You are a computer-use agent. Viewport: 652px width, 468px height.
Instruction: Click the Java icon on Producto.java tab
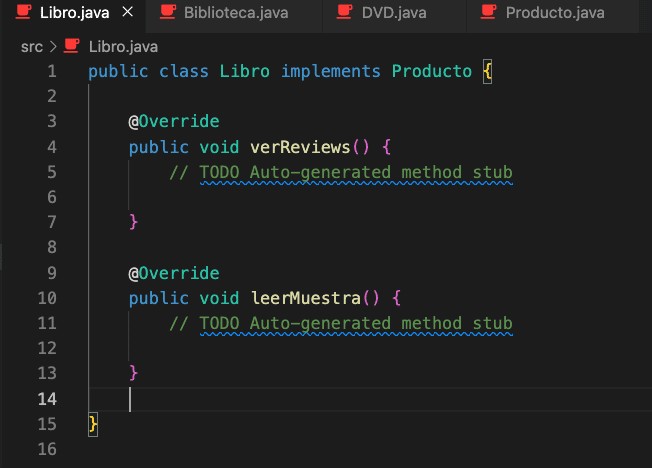pyautogui.click(x=489, y=12)
